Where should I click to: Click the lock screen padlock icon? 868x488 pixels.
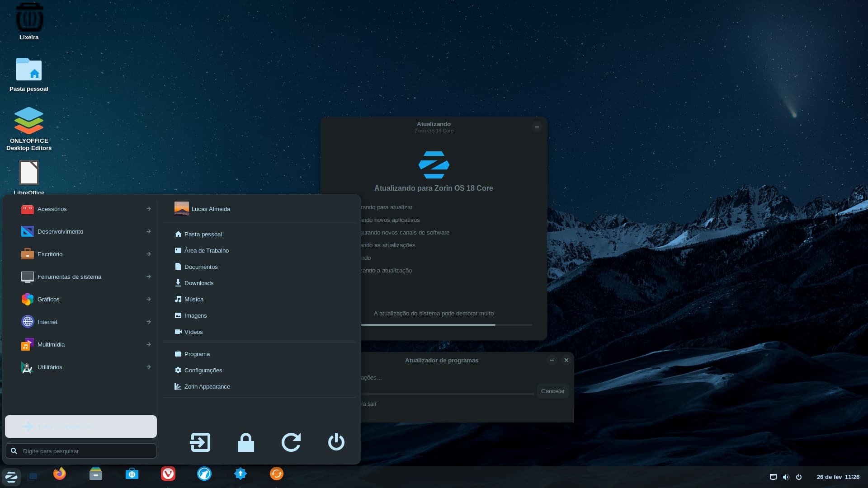click(246, 442)
